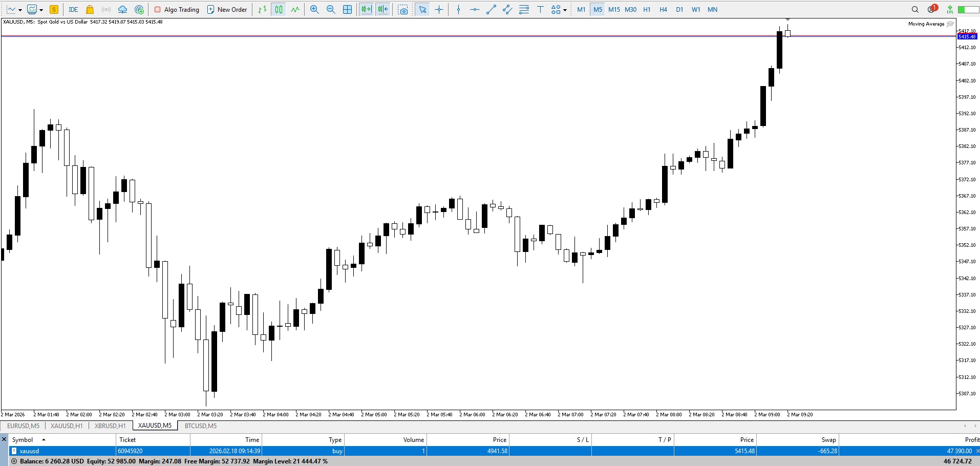
Task: Switch to the EURUSD,M5 chart tab
Action: (23, 426)
